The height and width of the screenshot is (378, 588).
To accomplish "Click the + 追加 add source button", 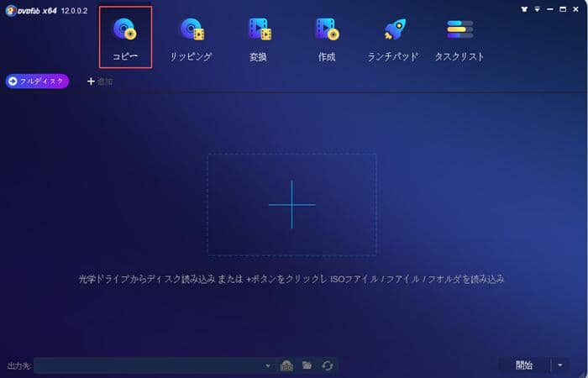I will 100,81.
